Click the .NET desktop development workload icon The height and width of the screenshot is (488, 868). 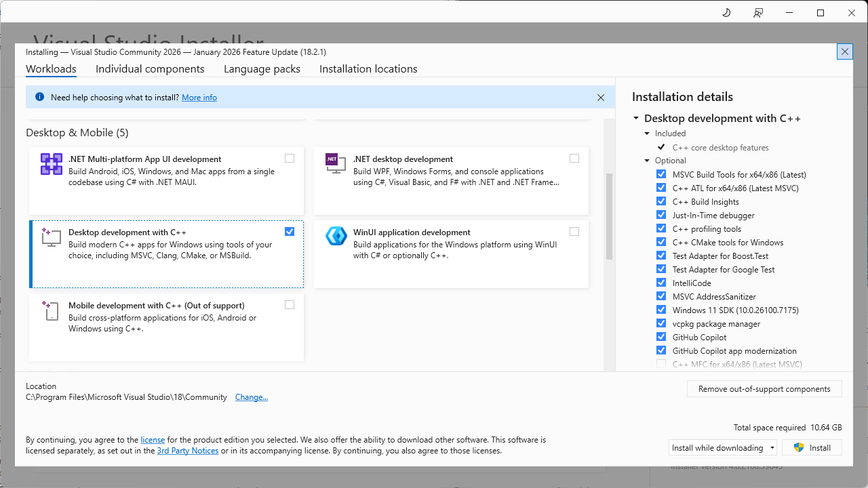[x=336, y=163]
